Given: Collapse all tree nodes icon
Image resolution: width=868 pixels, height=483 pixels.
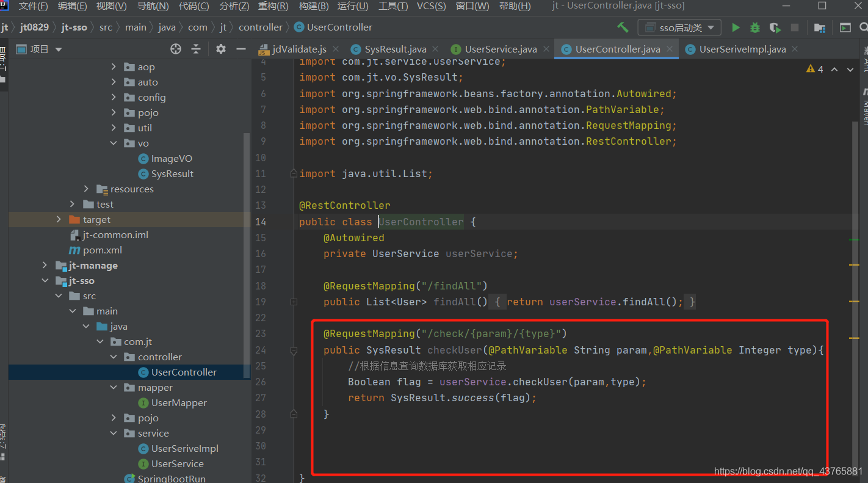Looking at the screenshot, I should coord(196,49).
